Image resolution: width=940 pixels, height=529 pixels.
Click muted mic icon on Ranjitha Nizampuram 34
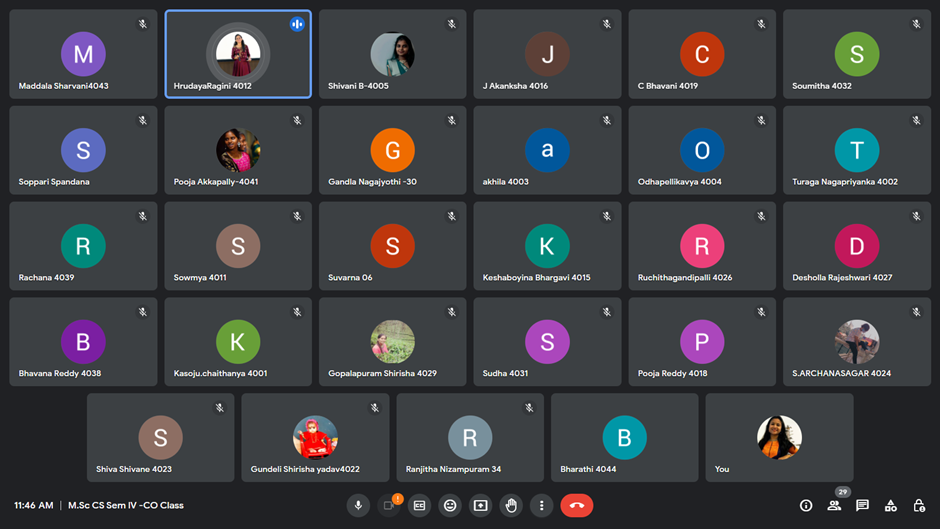[x=529, y=408]
